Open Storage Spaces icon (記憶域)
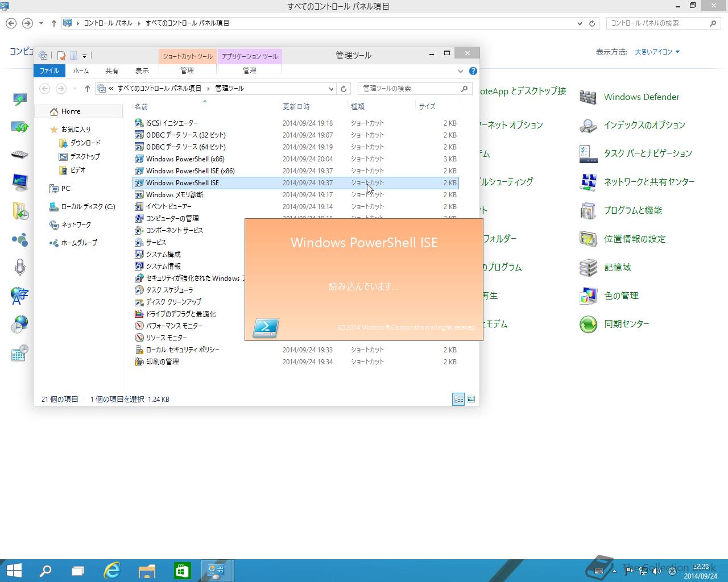This screenshot has height=582, width=728. pos(588,268)
